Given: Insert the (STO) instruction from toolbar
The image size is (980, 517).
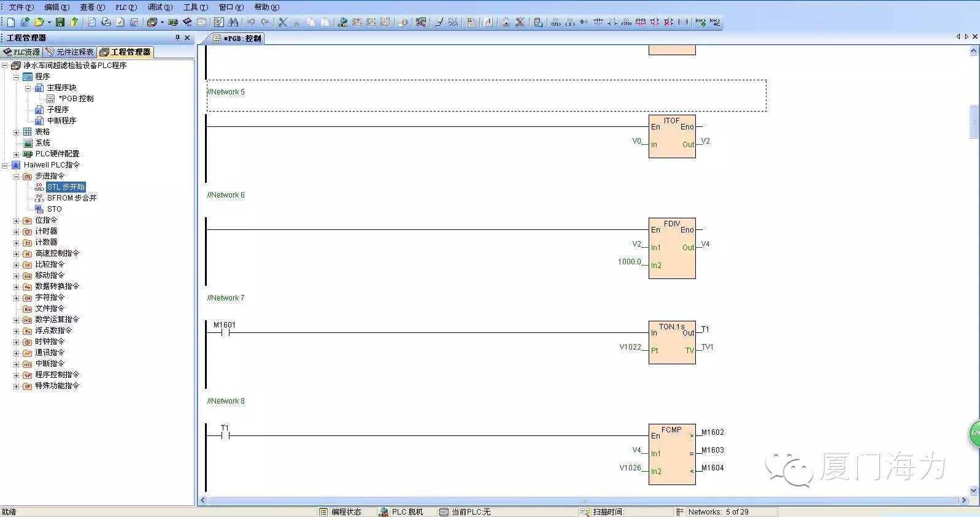Looking at the screenshot, I should [626, 22].
